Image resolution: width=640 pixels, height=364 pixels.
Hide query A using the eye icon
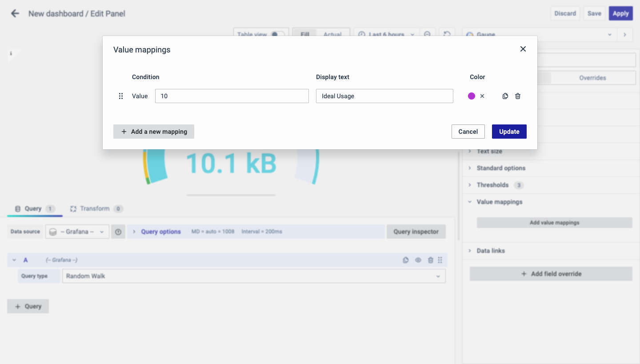click(x=418, y=260)
